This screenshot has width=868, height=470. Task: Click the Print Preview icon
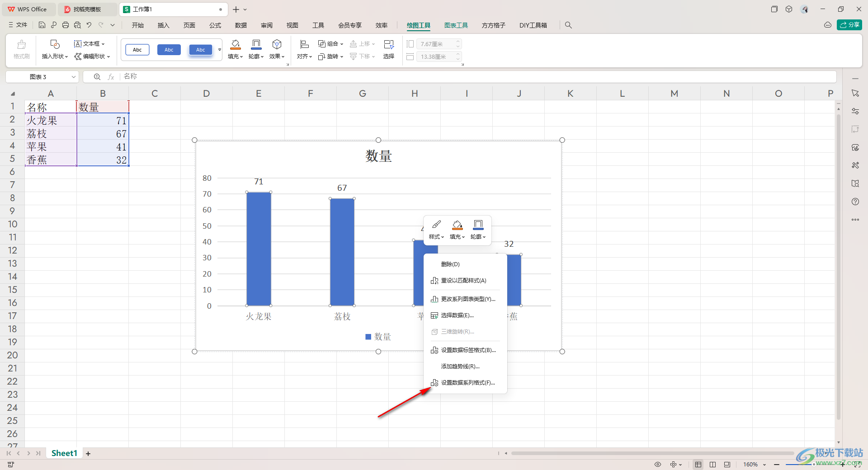[77, 25]
